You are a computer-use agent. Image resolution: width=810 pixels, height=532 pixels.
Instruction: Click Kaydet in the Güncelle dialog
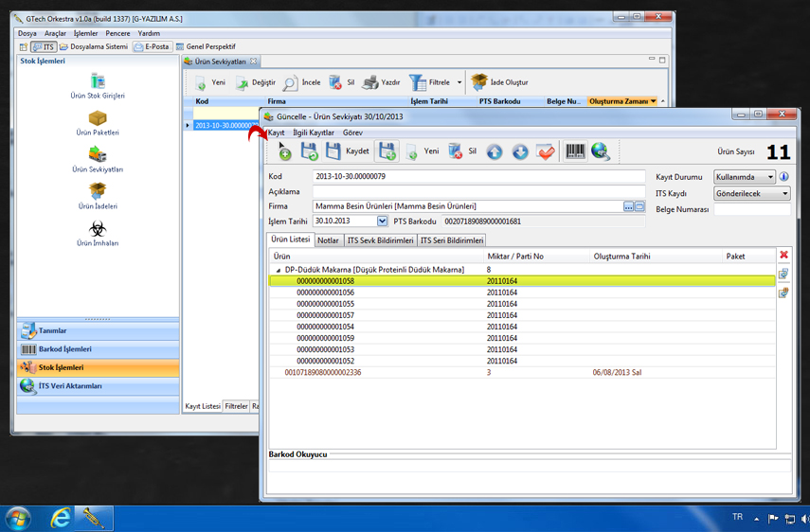(x=347, y=151)
